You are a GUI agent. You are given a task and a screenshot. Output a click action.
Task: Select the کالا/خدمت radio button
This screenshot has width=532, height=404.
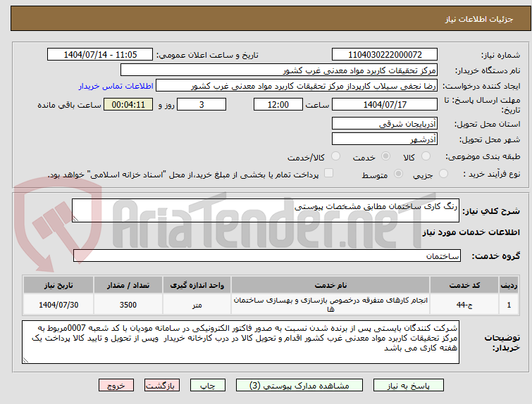335,156
